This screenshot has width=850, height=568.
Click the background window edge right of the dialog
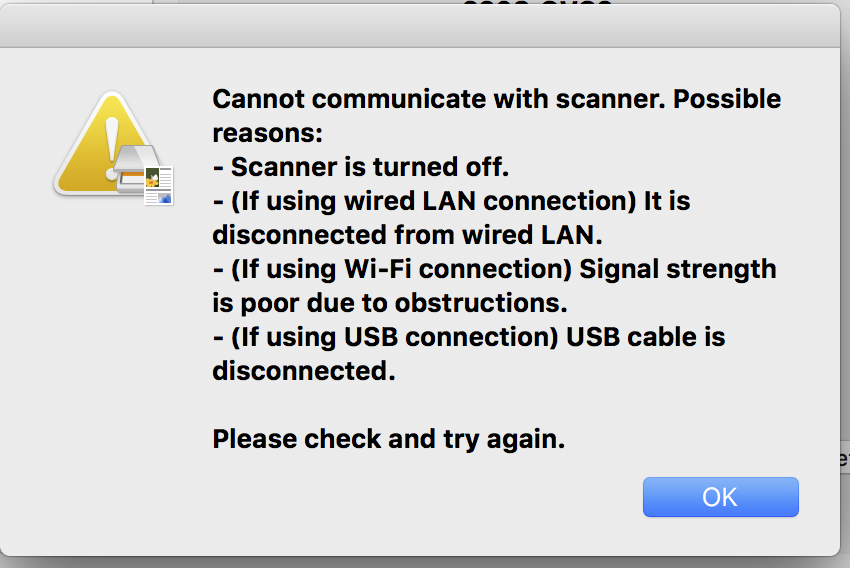click(845, 300)
